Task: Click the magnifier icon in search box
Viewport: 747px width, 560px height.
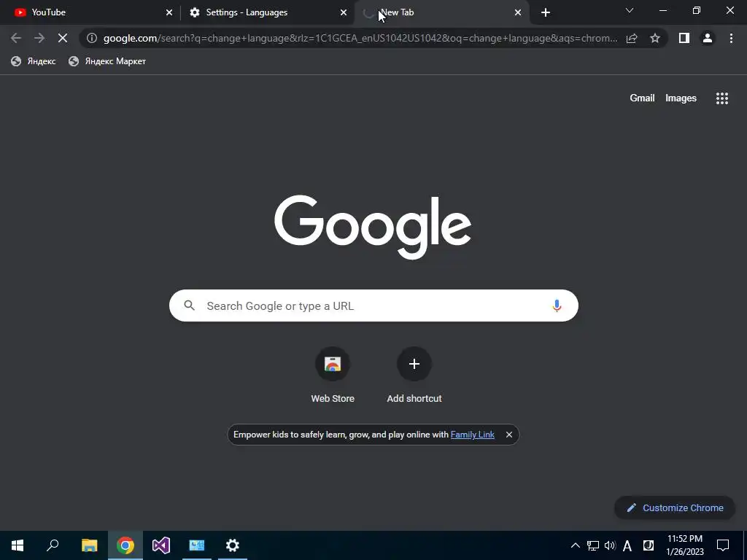Action: click(x=190, y=306)
